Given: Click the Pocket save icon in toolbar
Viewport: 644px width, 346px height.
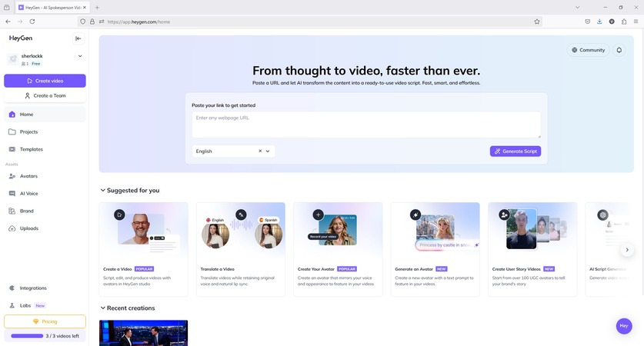Looking at the screenshot, I should point(588,22).
